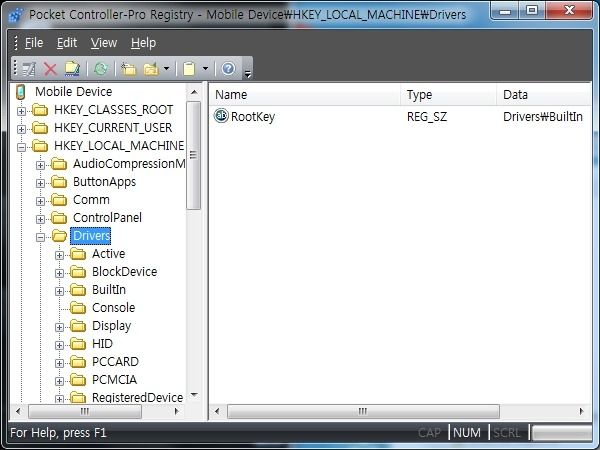Click value pane horizontal scrollbar thumb
The image size is (600, 450).
click(x=363, y=411)
